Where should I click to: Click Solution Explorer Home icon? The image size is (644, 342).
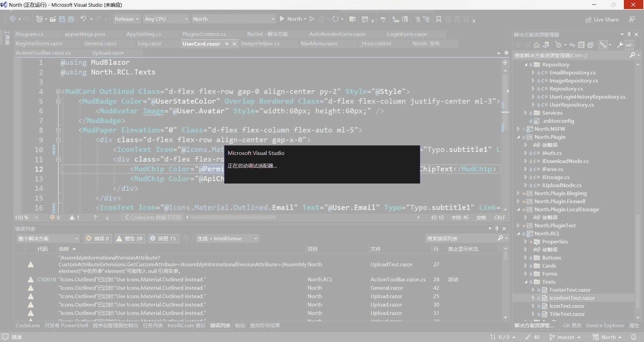point(537,45)
